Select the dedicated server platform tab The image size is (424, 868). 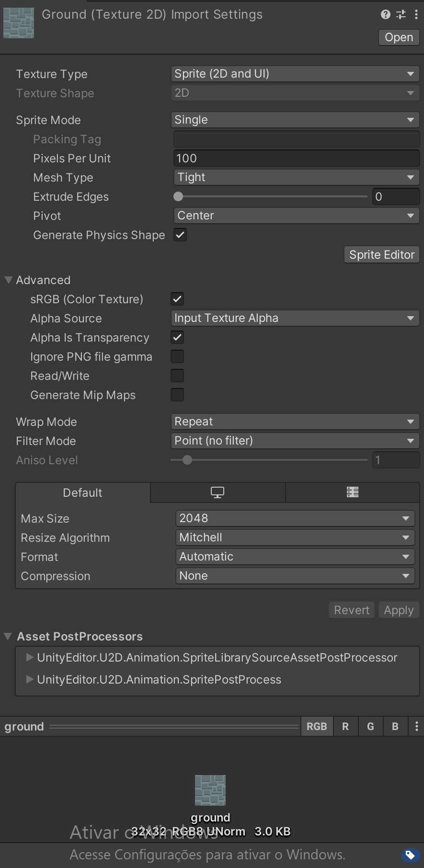[353, 492]
